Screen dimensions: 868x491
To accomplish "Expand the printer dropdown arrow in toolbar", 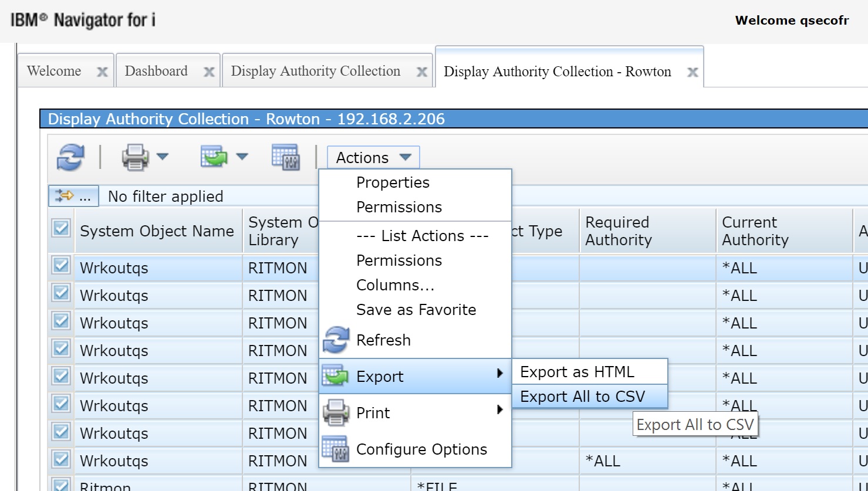I will click(163, 157).
